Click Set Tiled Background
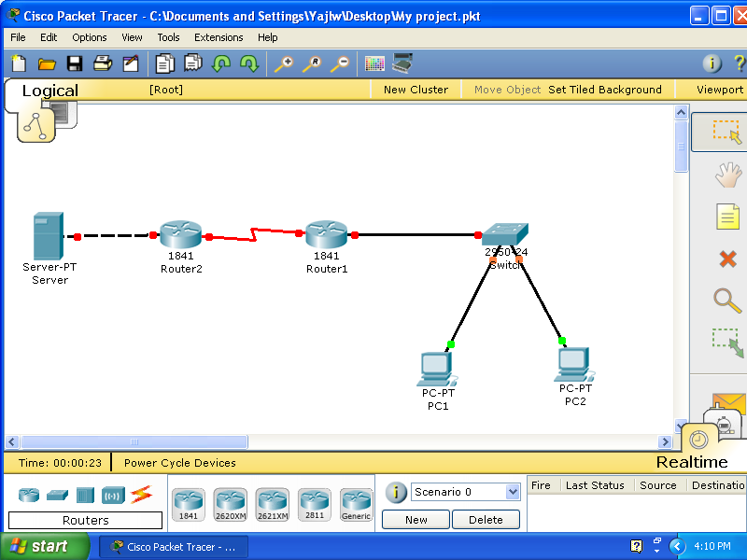747x560 pixels. point(604,90)
